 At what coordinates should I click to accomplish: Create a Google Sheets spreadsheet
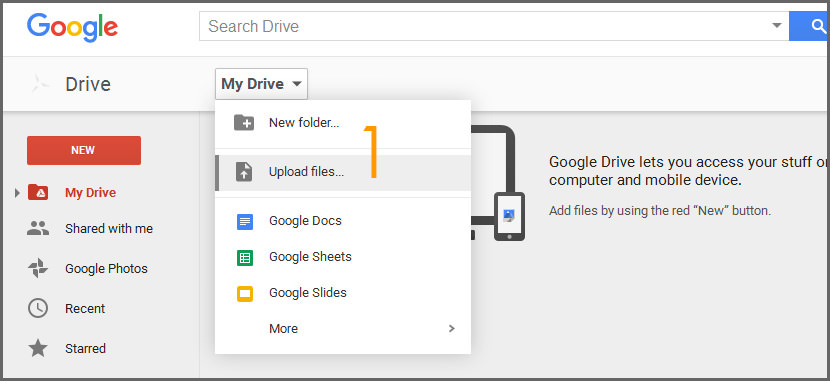click(343, 257)
